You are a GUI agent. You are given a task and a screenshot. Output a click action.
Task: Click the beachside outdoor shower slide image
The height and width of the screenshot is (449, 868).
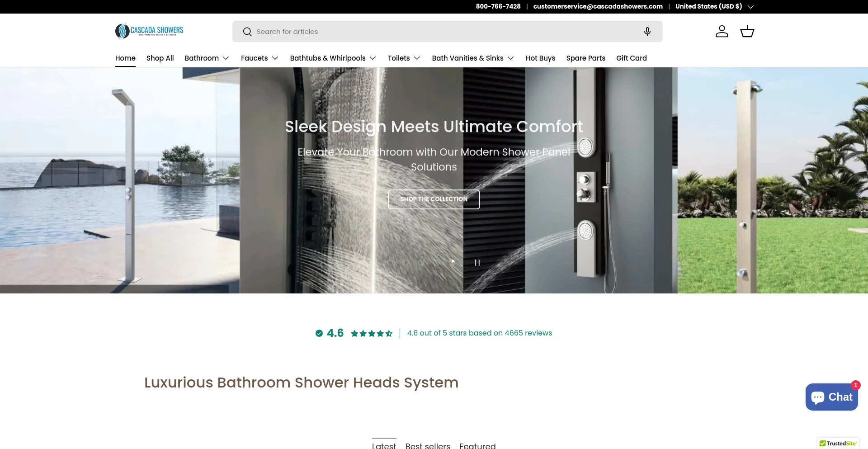[120, 180]
